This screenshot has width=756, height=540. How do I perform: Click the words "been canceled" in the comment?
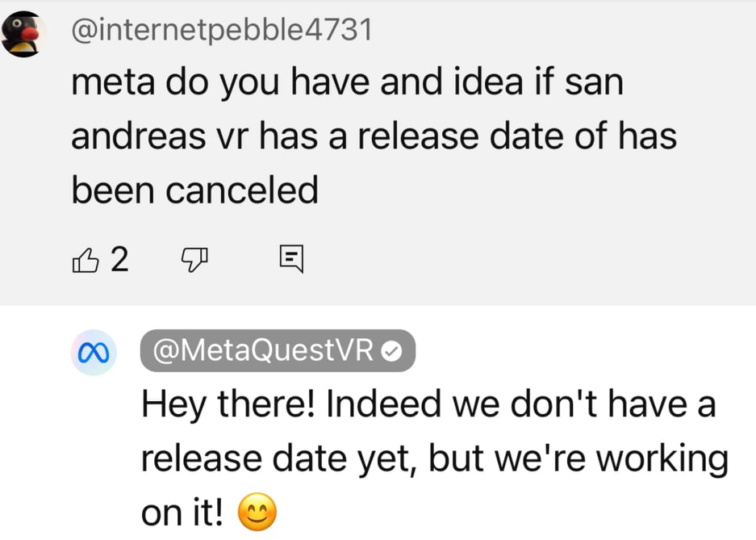click(x=194, y=190)
